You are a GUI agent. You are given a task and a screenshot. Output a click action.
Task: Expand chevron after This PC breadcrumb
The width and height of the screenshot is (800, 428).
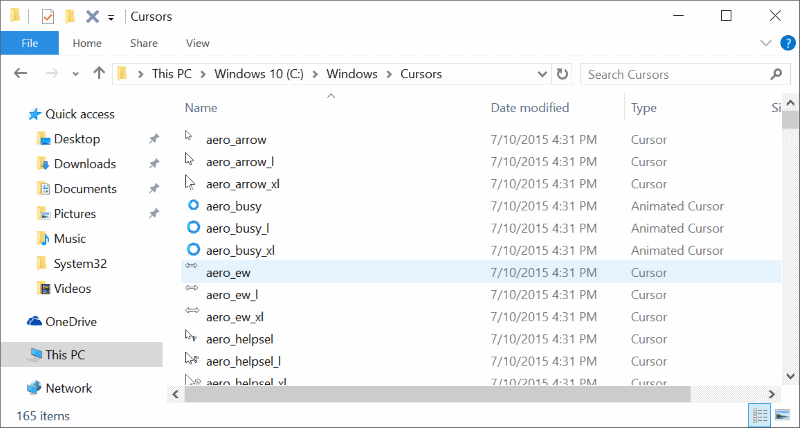pyautogui.click(x=203, y=74)
